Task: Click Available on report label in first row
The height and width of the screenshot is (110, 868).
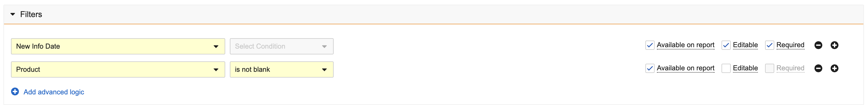Action: [x=685, y=45]
